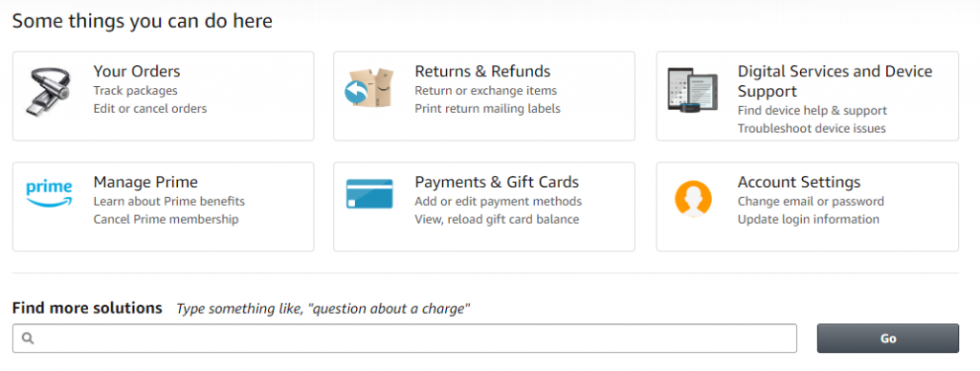Click the blue payment card icon
The height and width of the screenshot is (371, 980).
(369, 193)
